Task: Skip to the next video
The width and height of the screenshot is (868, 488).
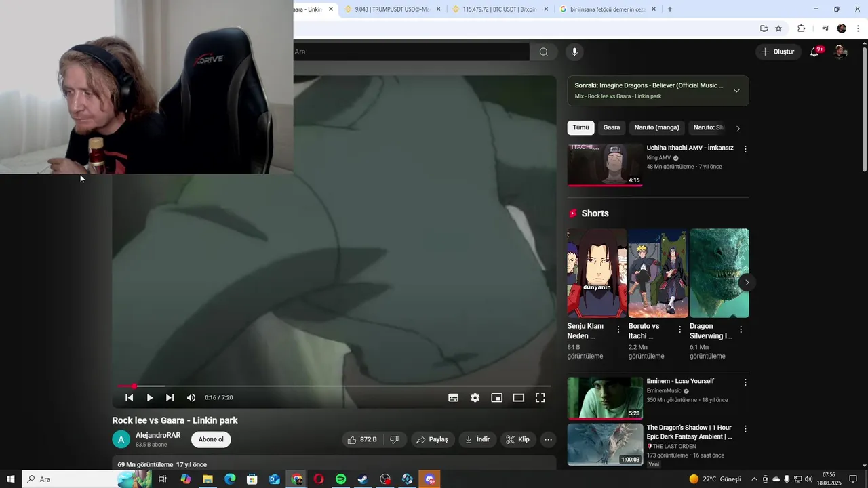Action: [170, 398]
